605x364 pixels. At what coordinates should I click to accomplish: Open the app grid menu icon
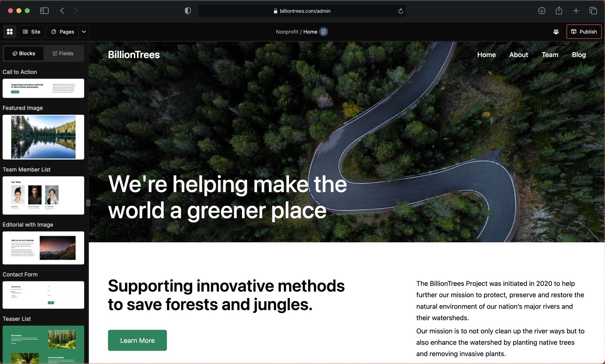pyautogui.click(x=10, y=32)
